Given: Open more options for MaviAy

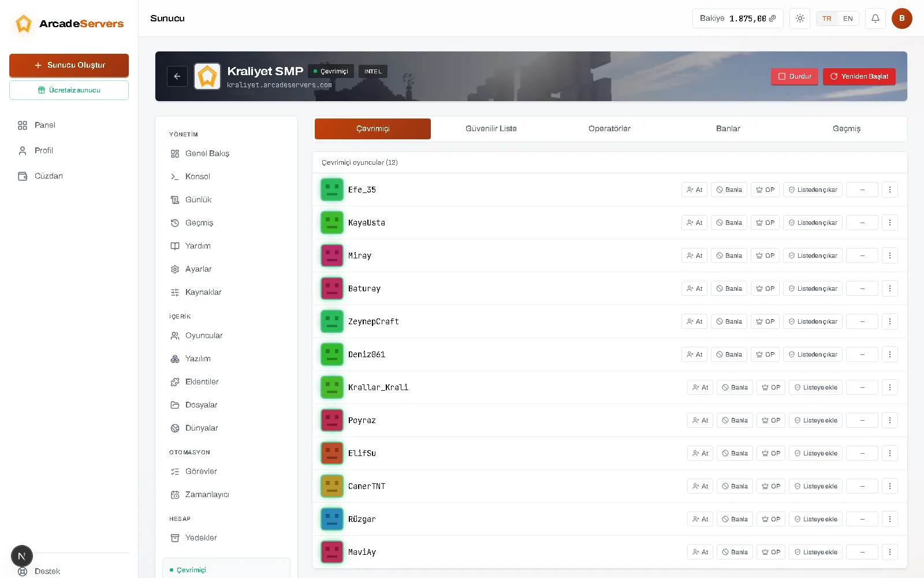Looking at the screenshot, I should 890,552.
